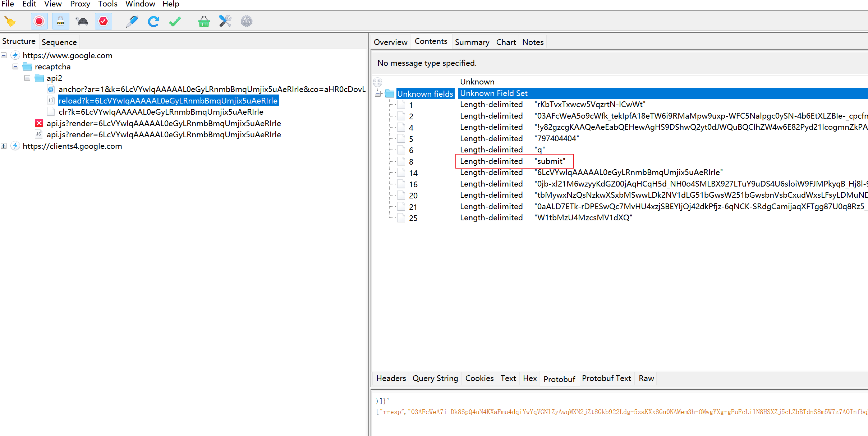Click the broom clear session icon

click(10, 22)
